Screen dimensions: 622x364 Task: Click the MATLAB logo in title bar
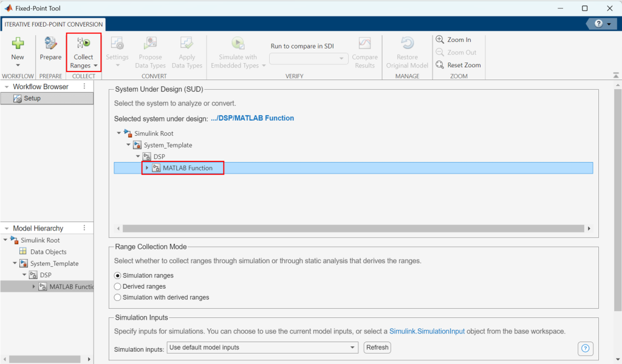[x=9, y=8]
